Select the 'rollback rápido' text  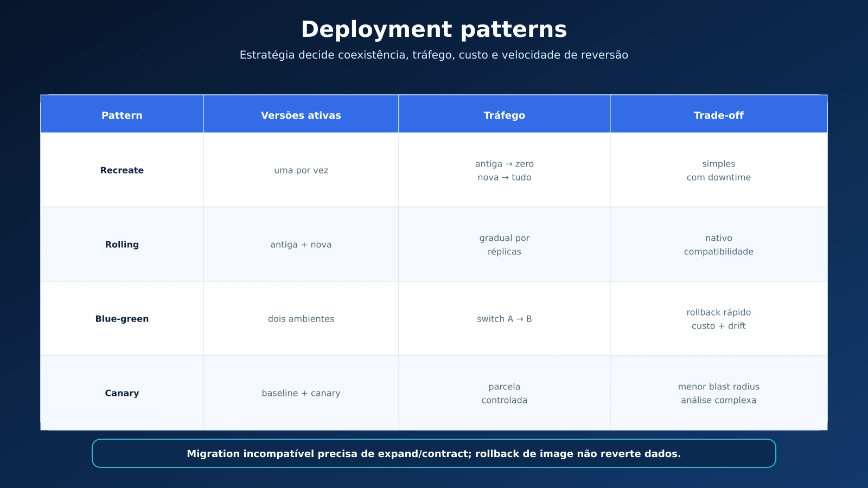pos(719,312)
